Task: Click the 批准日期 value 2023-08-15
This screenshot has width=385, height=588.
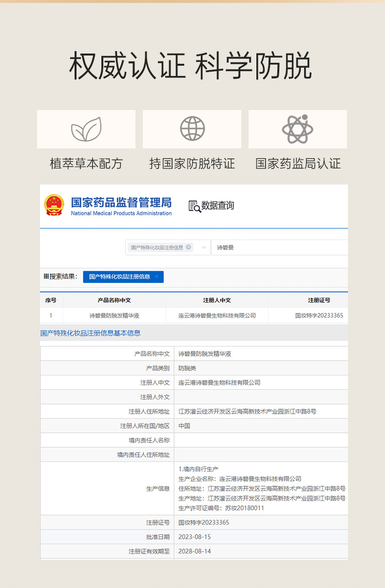Action: [194, 537]
